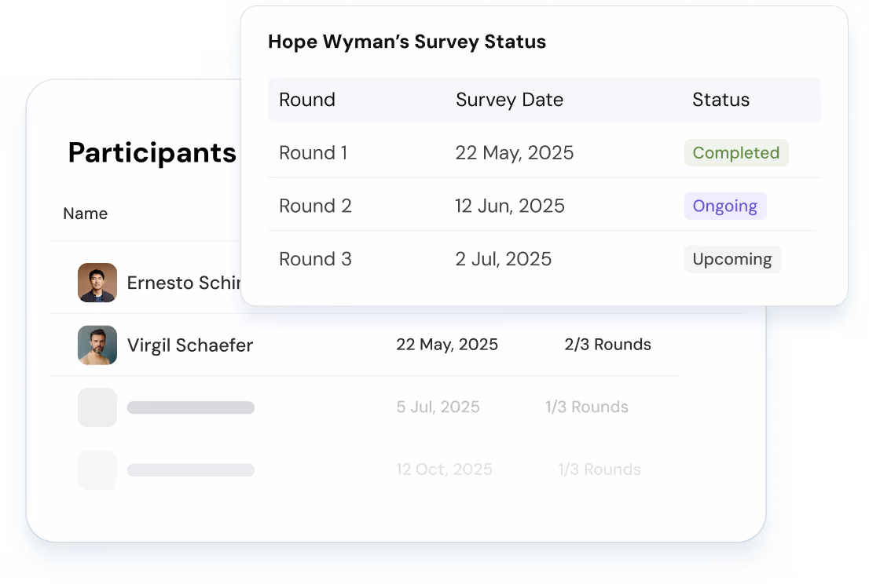The width and height of the screenshot is (869, 588).
Task: Click the Name column header
Action: point(85,214)
